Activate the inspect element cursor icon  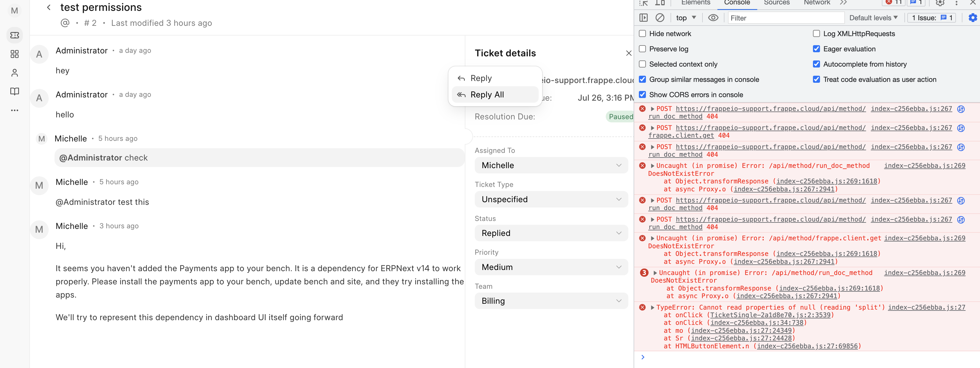point(644,3)
